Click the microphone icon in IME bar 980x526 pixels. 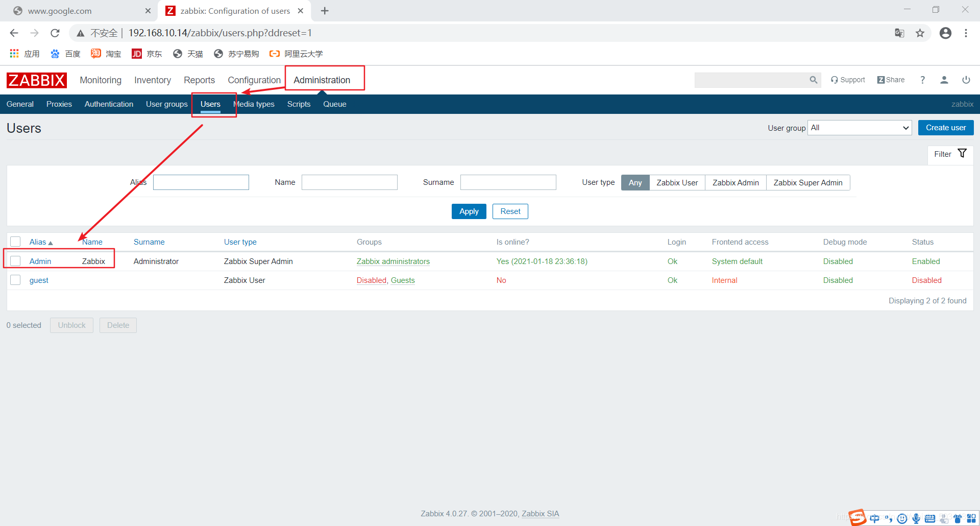pyautogui.click(x=916, y=518)
